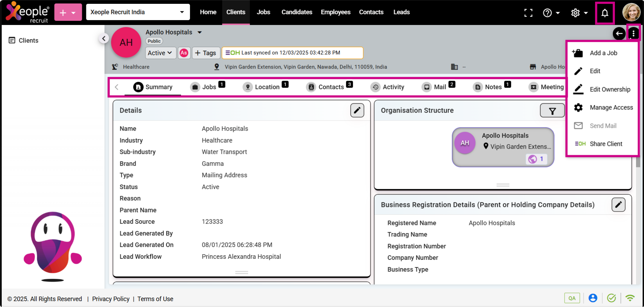Screen dimensions: 644x307
Task: Open the Privacy Policy link
Action: pos(111,299)
